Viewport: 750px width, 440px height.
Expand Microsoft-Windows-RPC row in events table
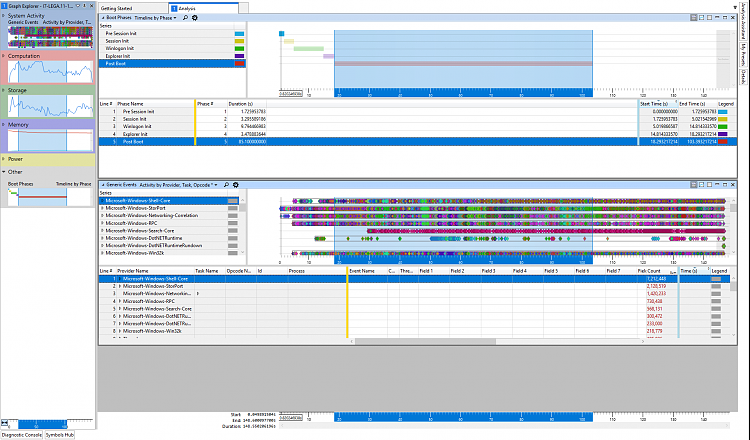[x=120, y=301]
